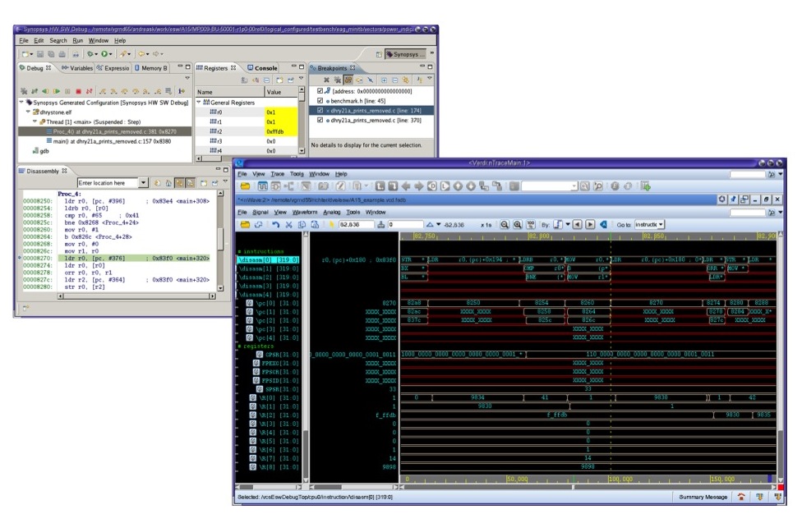
Task: Open the Breakpoints view menu triangle
Action: click(x=430, y=79)
